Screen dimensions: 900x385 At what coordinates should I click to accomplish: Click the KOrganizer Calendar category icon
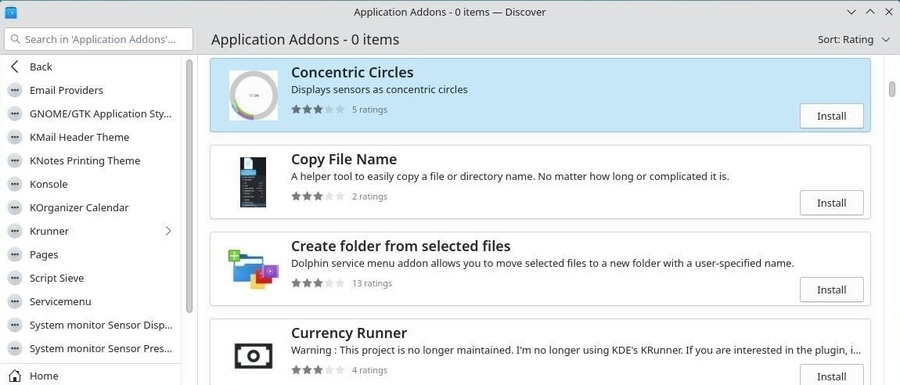pyautogui.click(x=15, y=208)
